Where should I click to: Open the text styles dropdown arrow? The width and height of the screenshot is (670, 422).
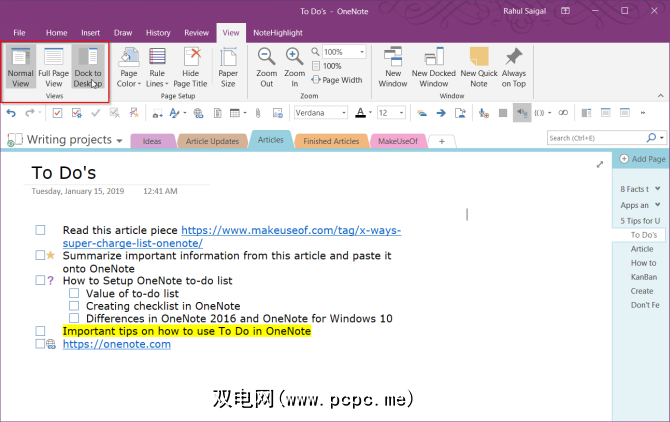click(185, 113)
